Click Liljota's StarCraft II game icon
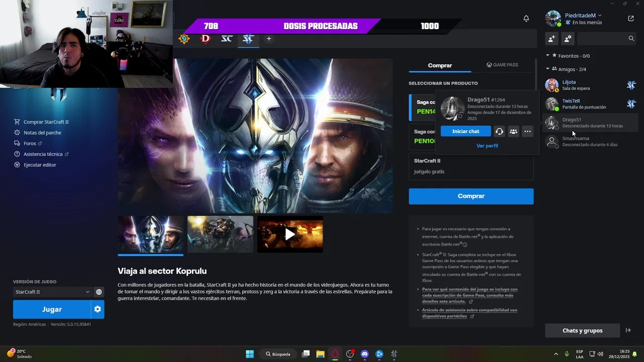 pyautogui.click(x=631, y=85)
